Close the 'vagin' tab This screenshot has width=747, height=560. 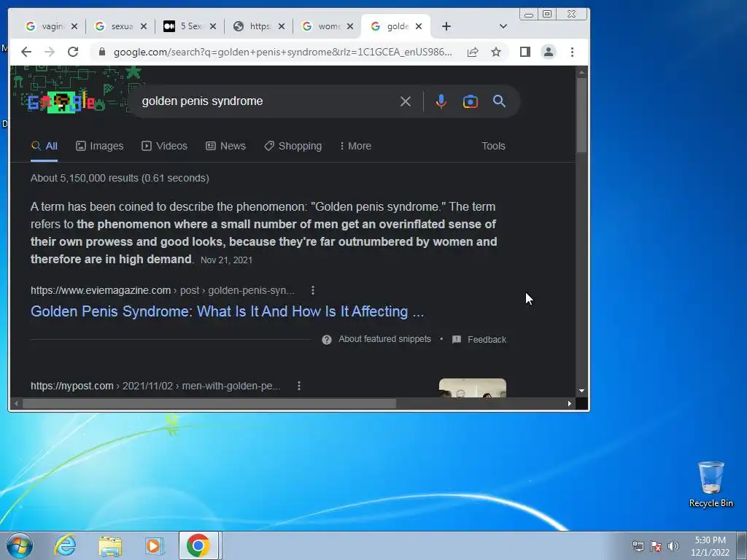point(74,26)
